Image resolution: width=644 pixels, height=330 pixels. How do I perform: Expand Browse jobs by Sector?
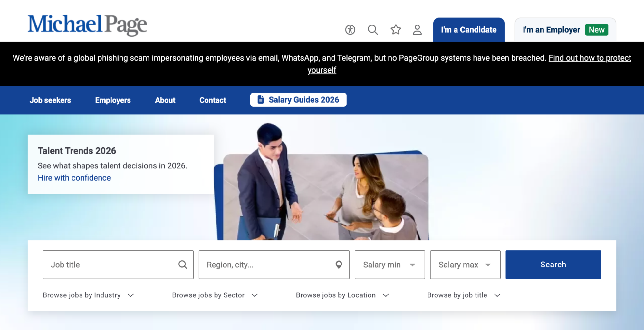[x=215, y=295]
